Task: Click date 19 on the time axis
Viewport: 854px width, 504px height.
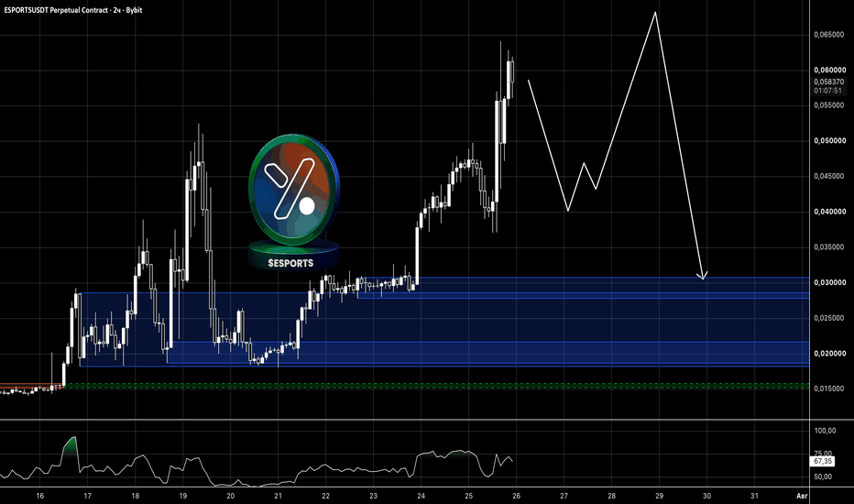Action: click(x=183, y=496)
